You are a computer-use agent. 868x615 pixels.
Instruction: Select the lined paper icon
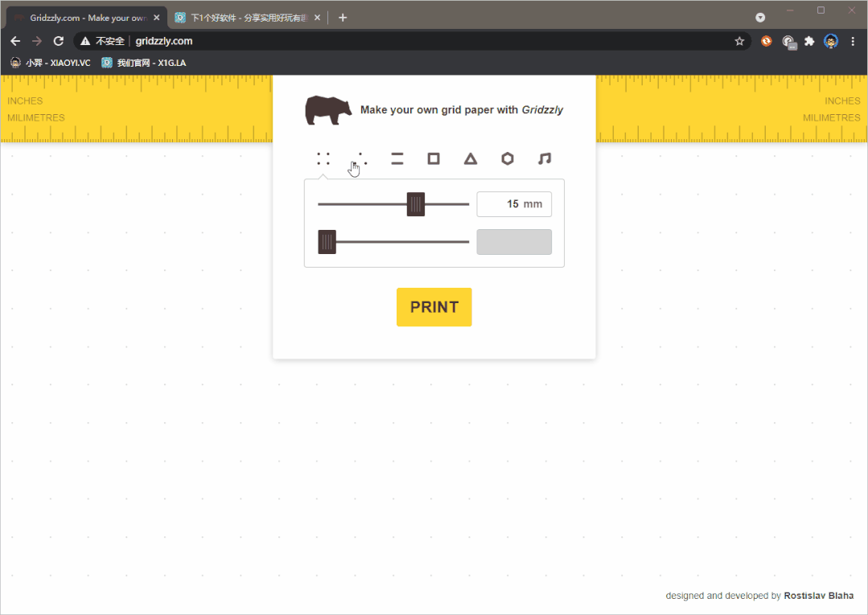[397, 158]
